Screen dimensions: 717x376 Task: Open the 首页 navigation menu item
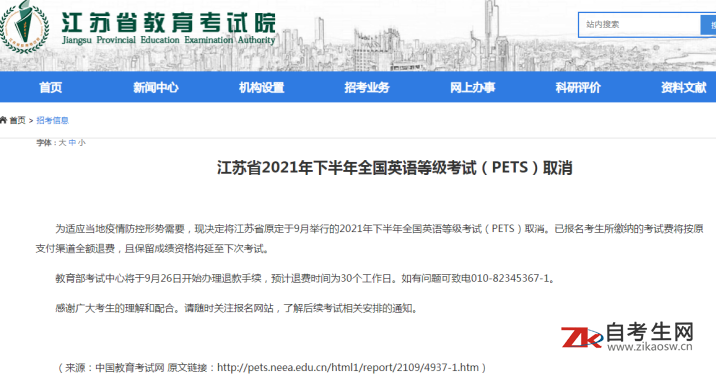[50, 87]
